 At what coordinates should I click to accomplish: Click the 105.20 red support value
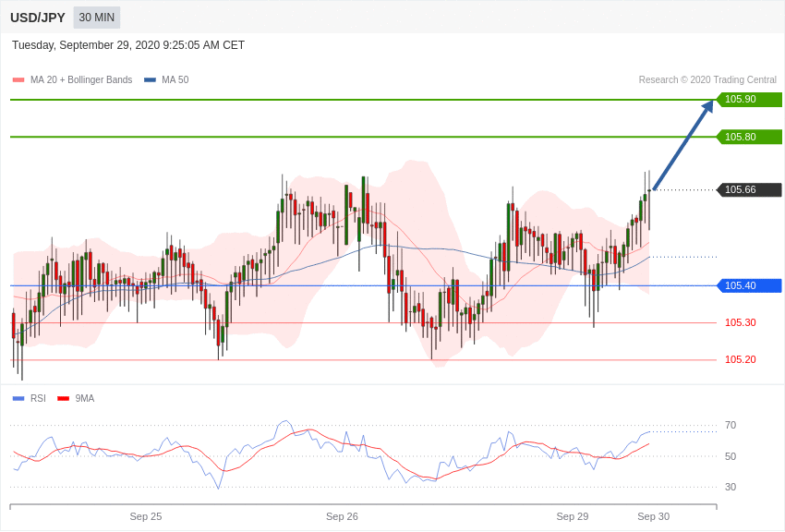740,360
